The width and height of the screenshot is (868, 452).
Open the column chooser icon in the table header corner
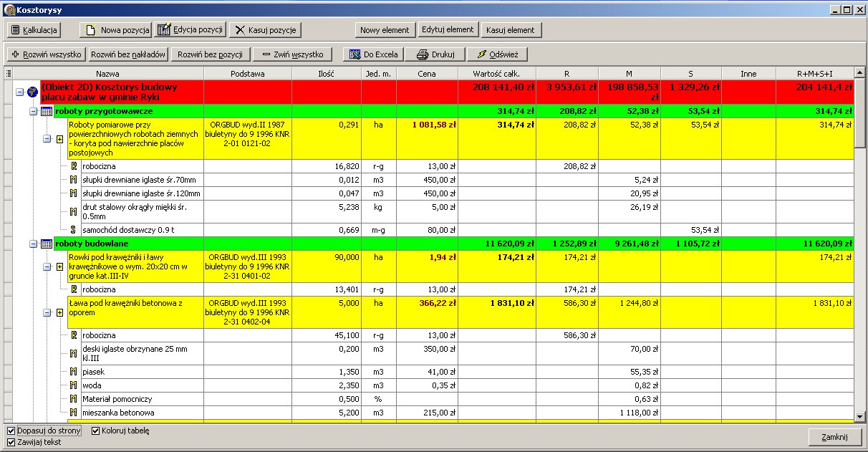tap(9, 73)
